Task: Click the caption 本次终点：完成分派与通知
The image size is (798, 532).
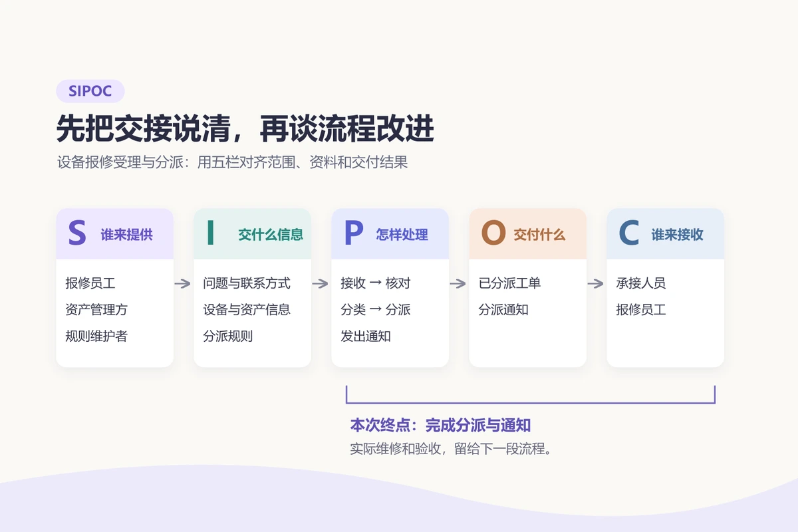Action: [x=440, y=426]
